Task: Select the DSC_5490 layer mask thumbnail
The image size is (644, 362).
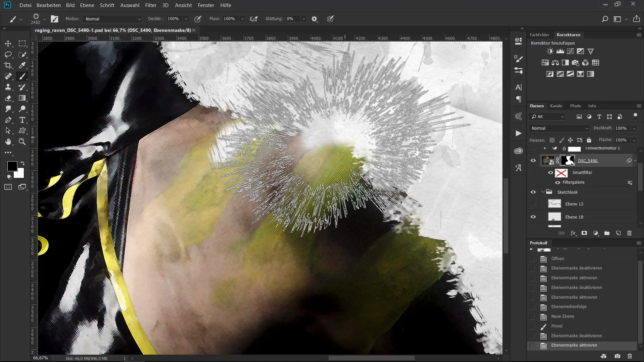Action: pyautogui.click(x=568, y=161)
